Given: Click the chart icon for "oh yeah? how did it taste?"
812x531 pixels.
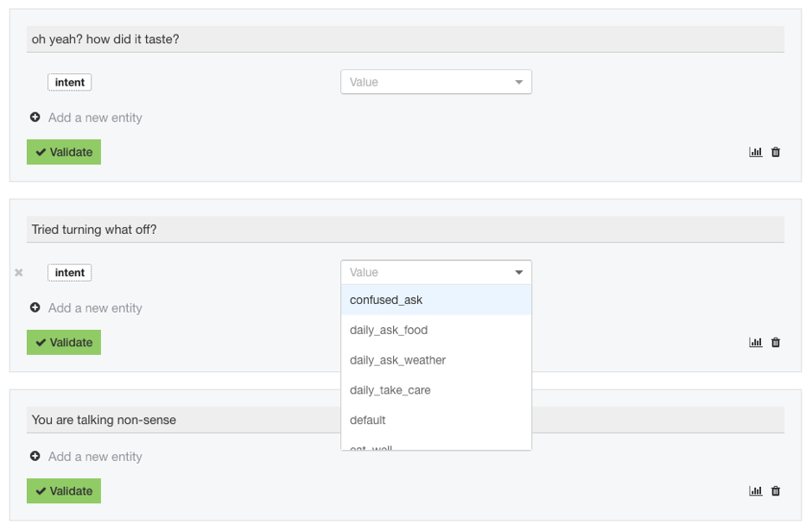Looking at the screenshot, I should pyautogui.click(x=755, y=152).
